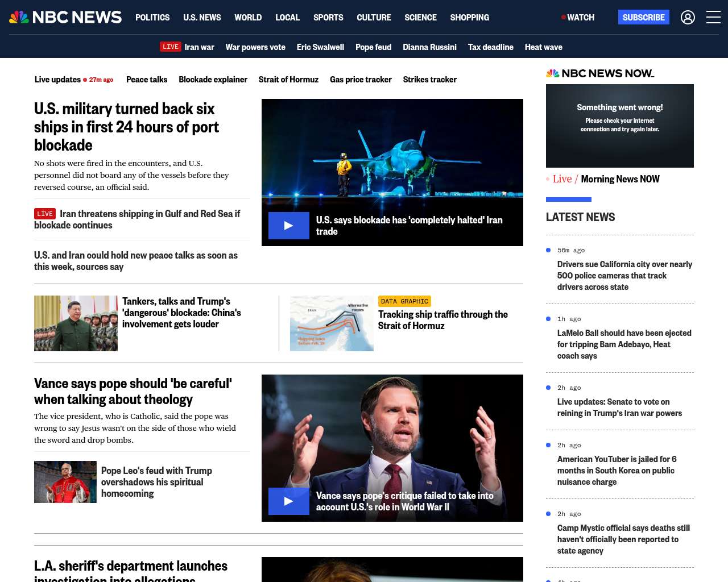The width and height of the screenshot is (728, 582).
Task: Select World in the navigation bar
Action: (248, 18)
